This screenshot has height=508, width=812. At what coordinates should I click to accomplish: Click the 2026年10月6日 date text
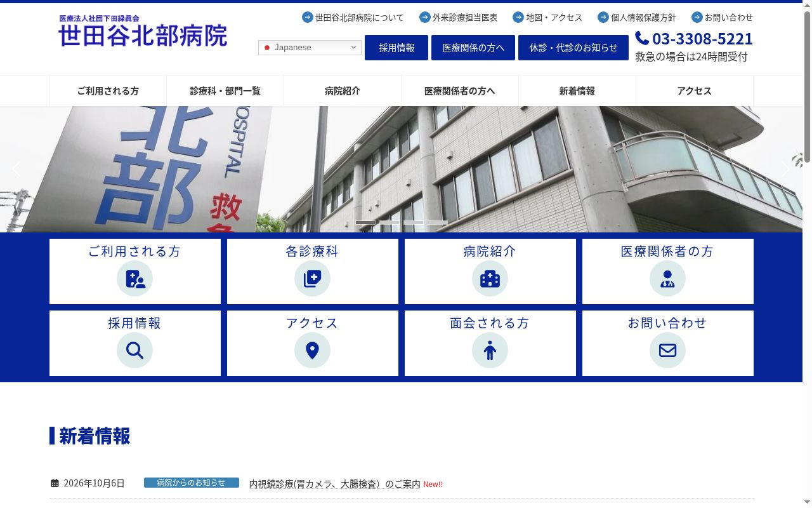point(95,483)
